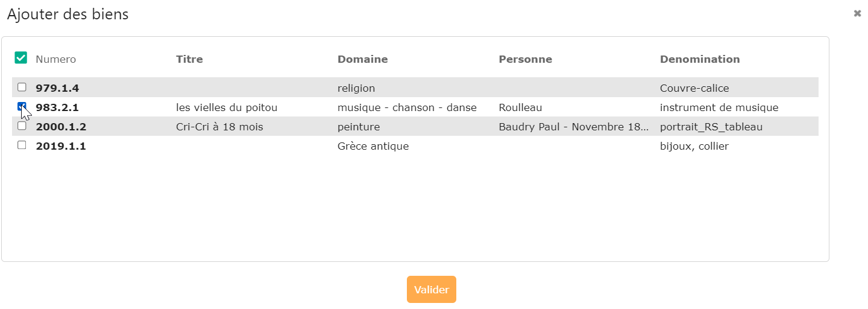
Task: Click the "Cri-Cri à 18 mois" title
Action: coord(219,127)
